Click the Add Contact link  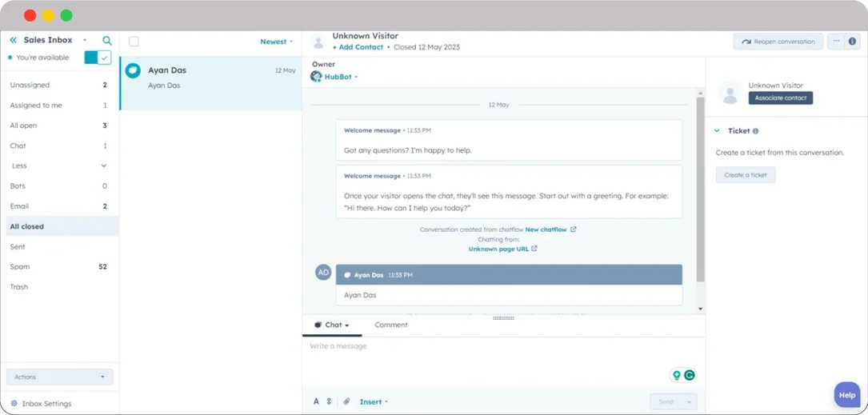(x=358, y=47)
